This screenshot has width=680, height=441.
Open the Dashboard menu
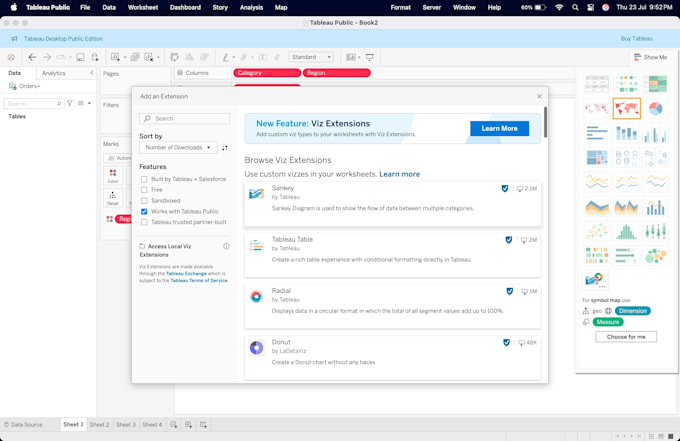(185, 7)
